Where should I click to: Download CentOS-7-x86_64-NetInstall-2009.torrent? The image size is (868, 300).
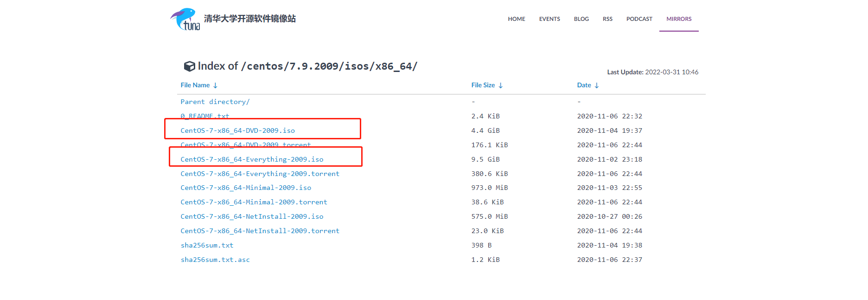260,231
